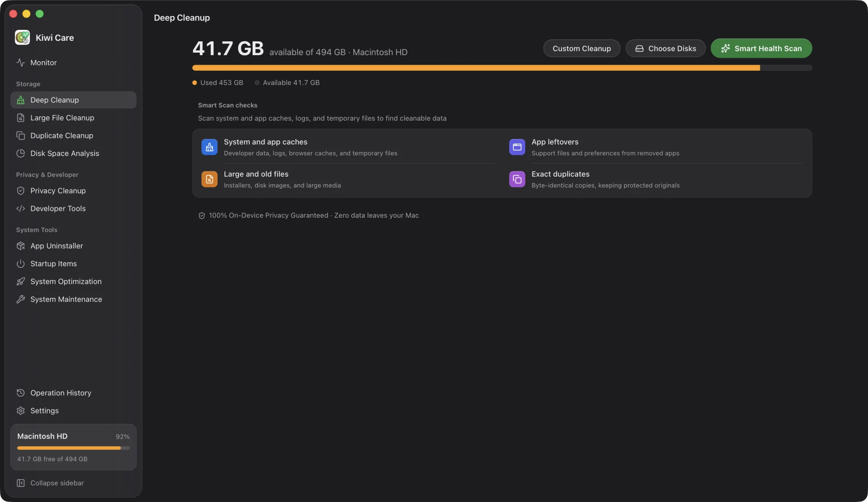Click the Collapse sidebar panel icon
The image size is (868, 502).
20,483
